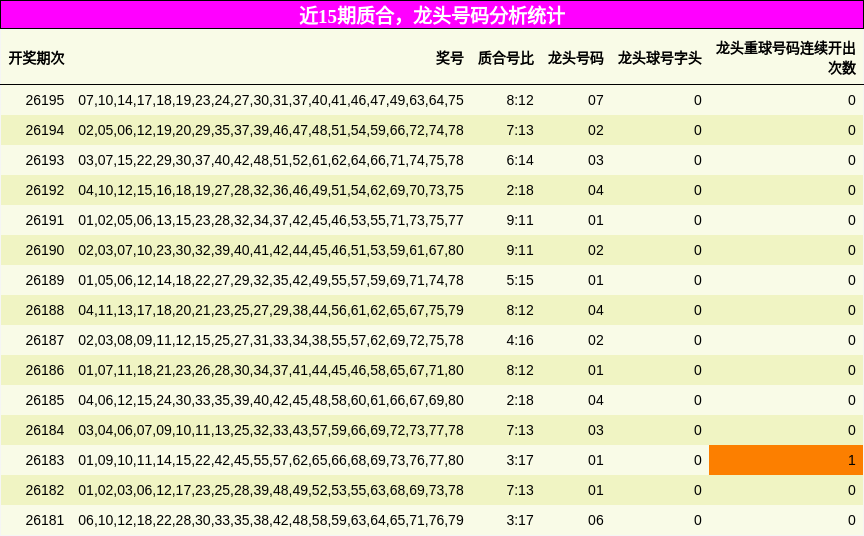Select draw period 26187
The image size is (864, 536).
pos(45,340)
